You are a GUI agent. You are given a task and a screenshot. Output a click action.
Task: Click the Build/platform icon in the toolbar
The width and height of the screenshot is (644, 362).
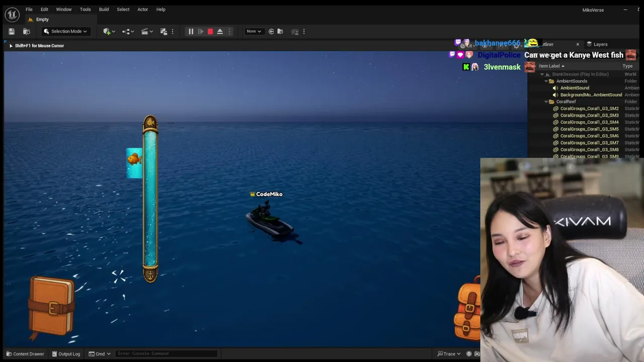pyautogui.click(x=164, y=32)
